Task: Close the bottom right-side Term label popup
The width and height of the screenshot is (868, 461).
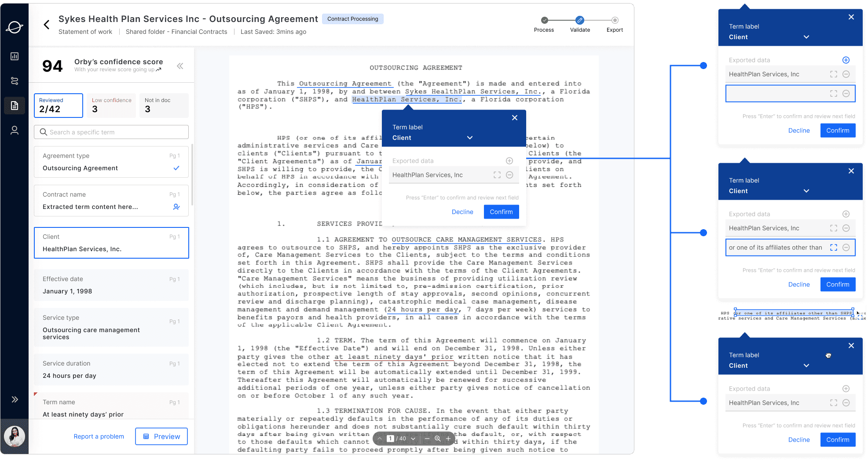Action: [x=851, y=346]
